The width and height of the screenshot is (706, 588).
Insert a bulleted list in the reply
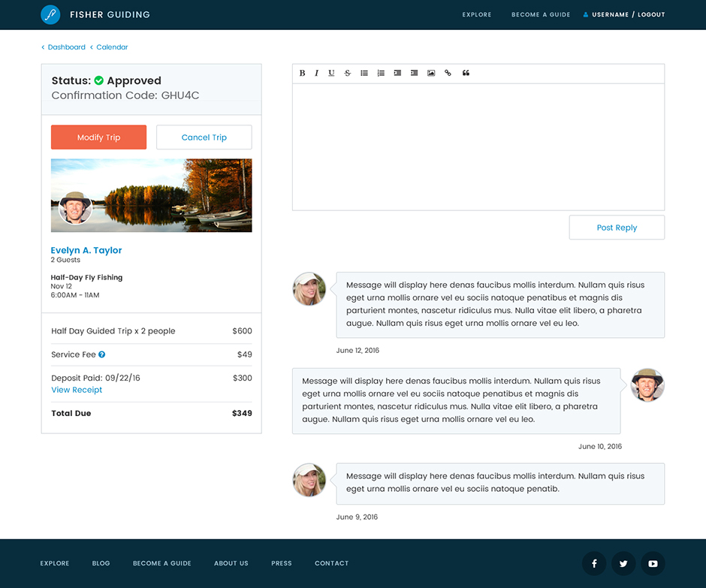364,74
